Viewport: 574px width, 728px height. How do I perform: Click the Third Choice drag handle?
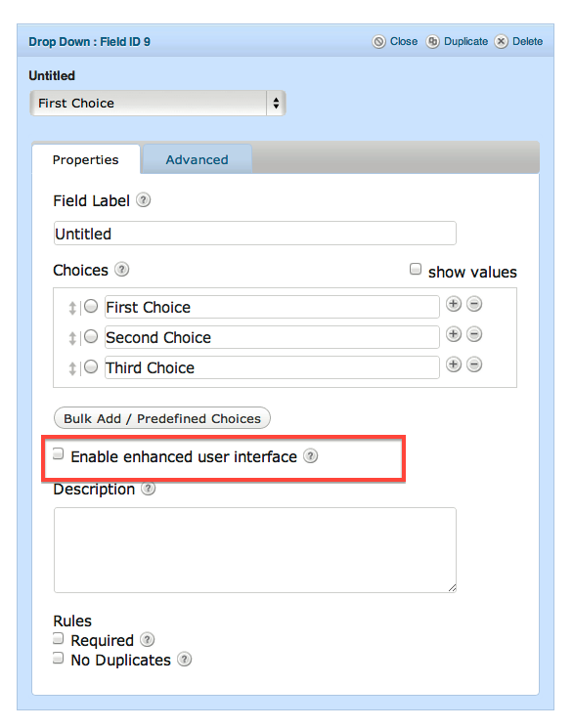72,368
